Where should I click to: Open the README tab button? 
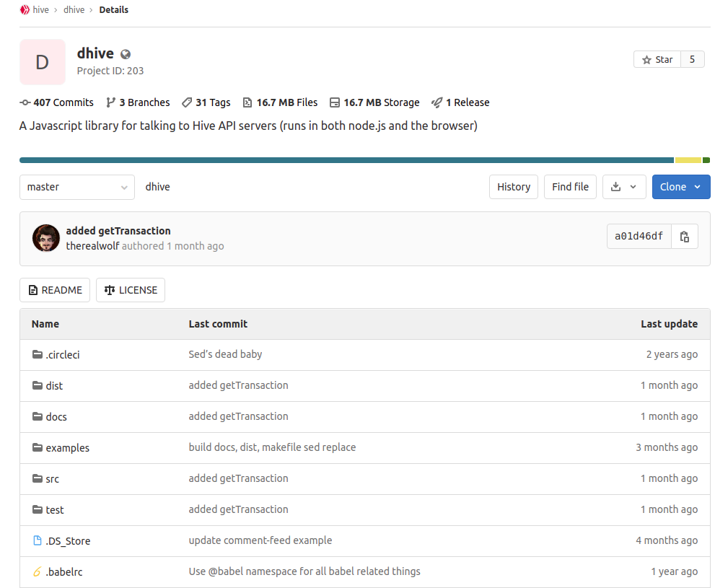(55, 290)
